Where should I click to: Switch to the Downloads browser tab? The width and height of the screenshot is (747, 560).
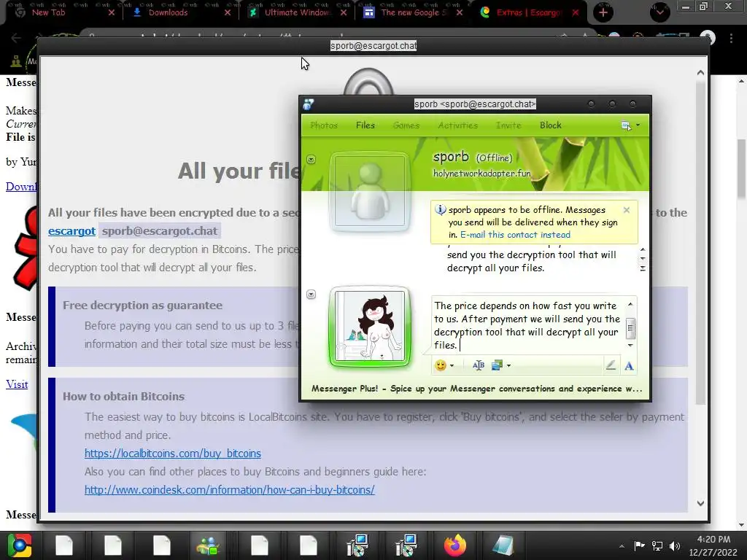pos(181,12)
